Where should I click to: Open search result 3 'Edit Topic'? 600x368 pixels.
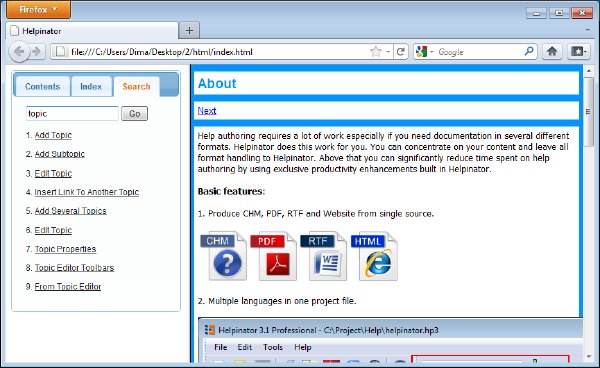click(x=53, y=173)
